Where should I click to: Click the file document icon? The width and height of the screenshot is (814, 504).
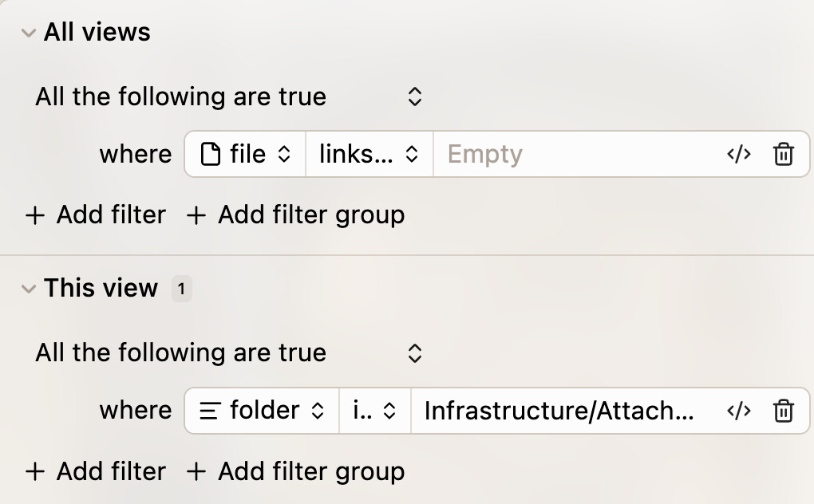[210, 154]
